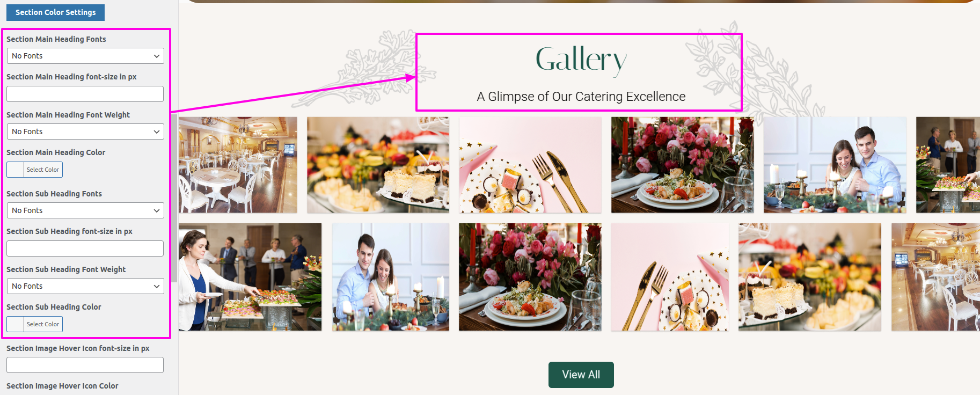Click the Gallery heading text
Screen dimensions: 980x395
pyautogui.click(x=581, y=59)
